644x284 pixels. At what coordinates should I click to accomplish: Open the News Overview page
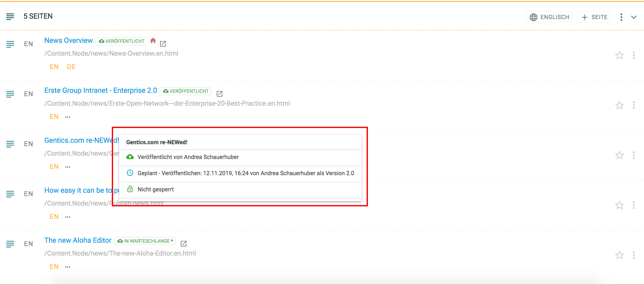tap(69, 41)
